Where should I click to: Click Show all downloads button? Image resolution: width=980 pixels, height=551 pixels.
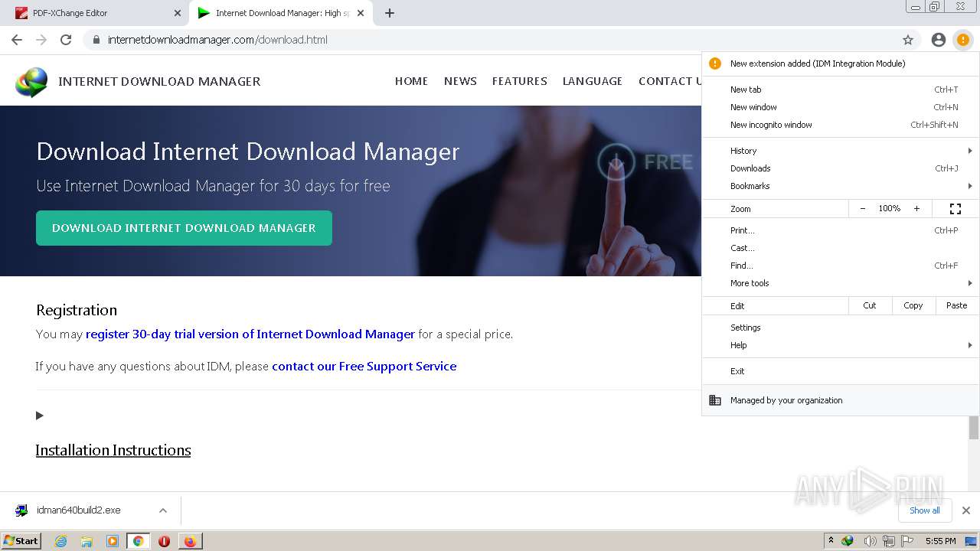coord(925,510)
